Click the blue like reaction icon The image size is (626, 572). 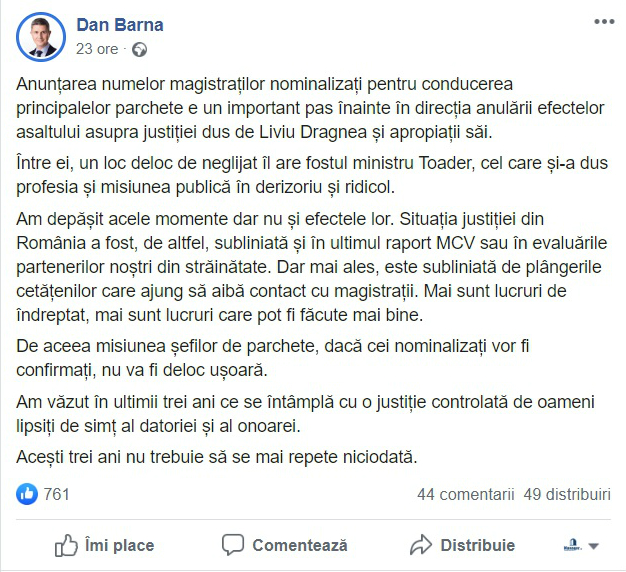pos(27,494)
